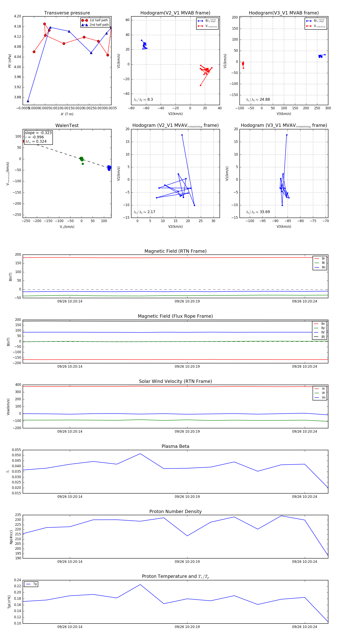Viewport: 351px width, 644px height.
Task: Click the λ1/λ2 ≈ 8.3 annotation
Action: point(143,100)
